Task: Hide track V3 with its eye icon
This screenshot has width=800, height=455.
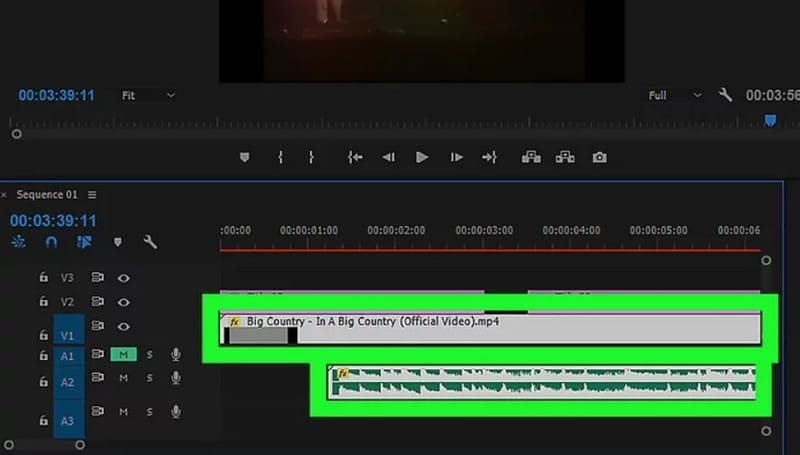Action: click(124, 277)
